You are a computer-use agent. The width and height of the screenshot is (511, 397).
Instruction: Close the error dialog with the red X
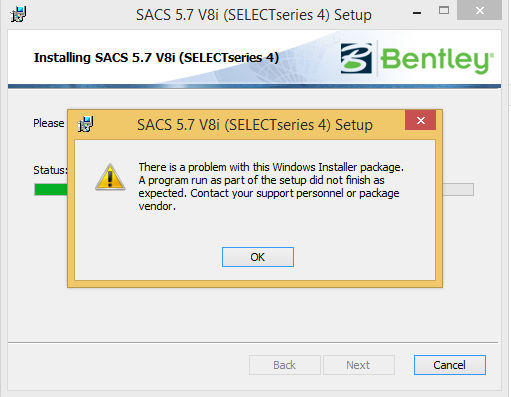pyautogui.click(x=421, y=120)
